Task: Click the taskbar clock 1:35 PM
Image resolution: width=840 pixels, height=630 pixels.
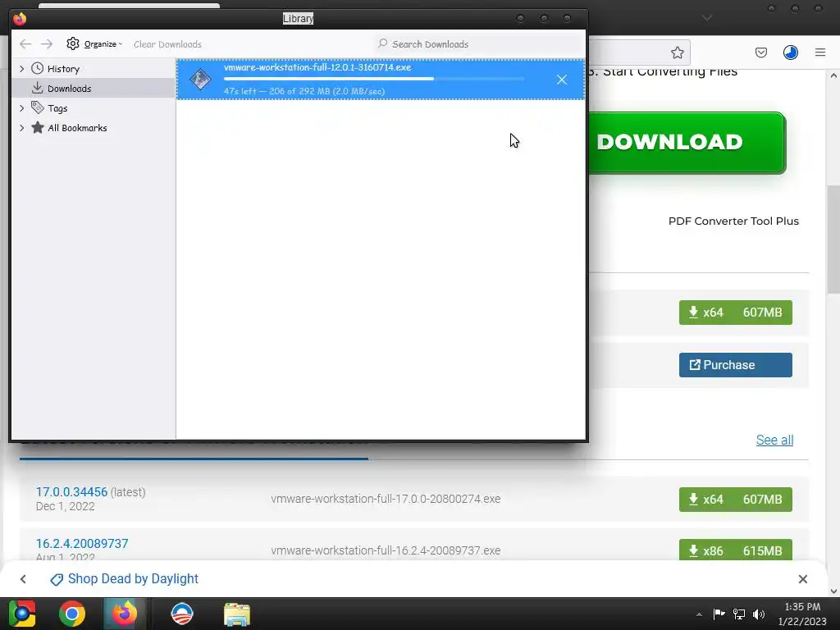Action: [802, 614]
